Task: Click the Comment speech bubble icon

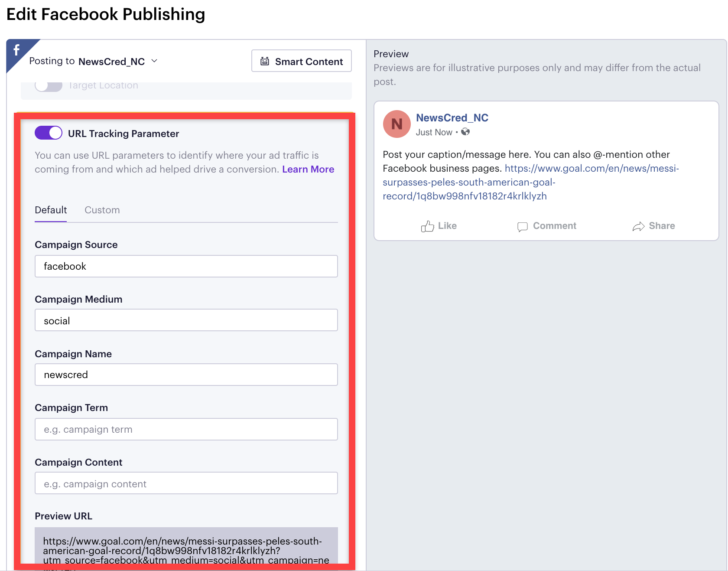Action: tap(522, 227)
